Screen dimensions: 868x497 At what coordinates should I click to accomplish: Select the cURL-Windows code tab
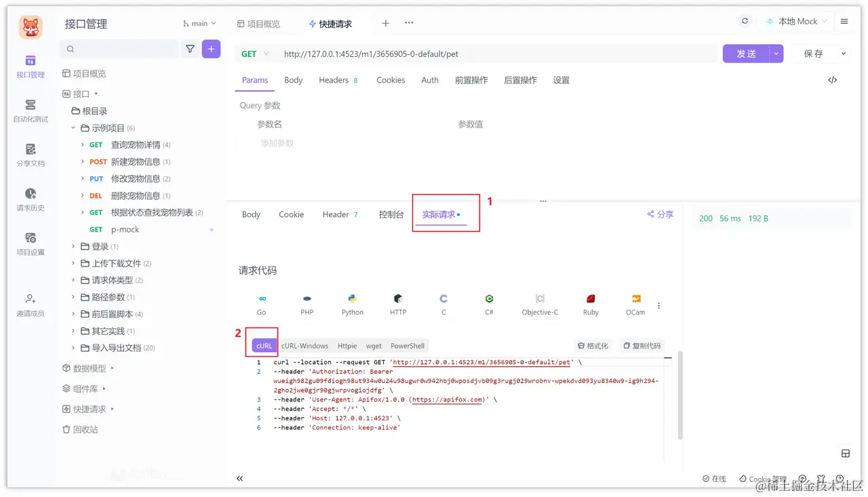tap(304, 346)
